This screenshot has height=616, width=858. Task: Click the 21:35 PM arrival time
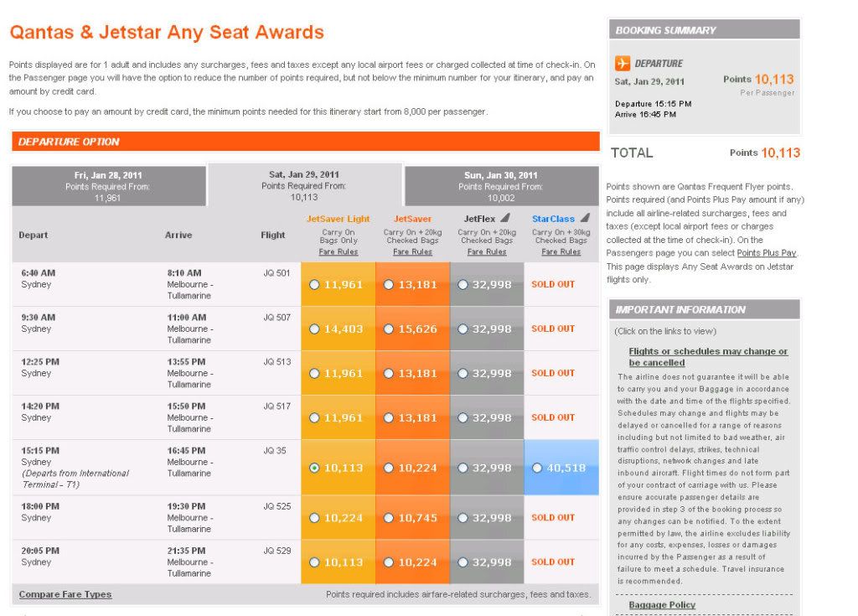click(x=187, y=551)
